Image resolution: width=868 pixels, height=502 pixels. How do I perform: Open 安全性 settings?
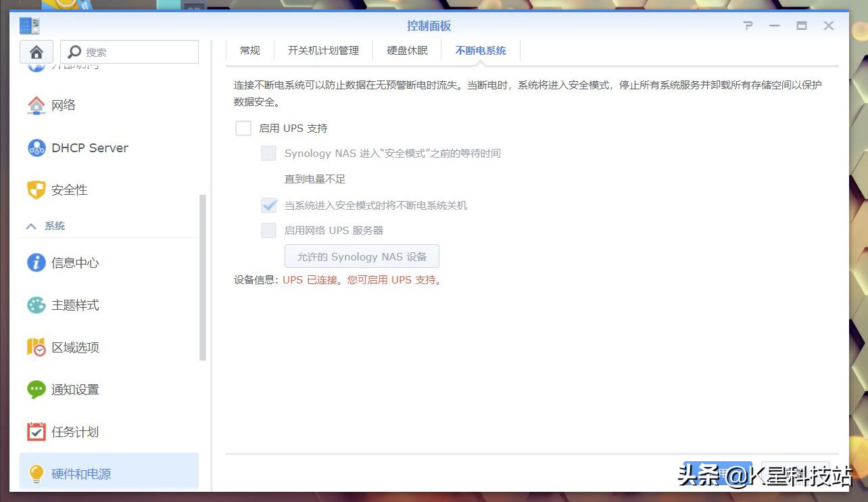coord(70,190)
